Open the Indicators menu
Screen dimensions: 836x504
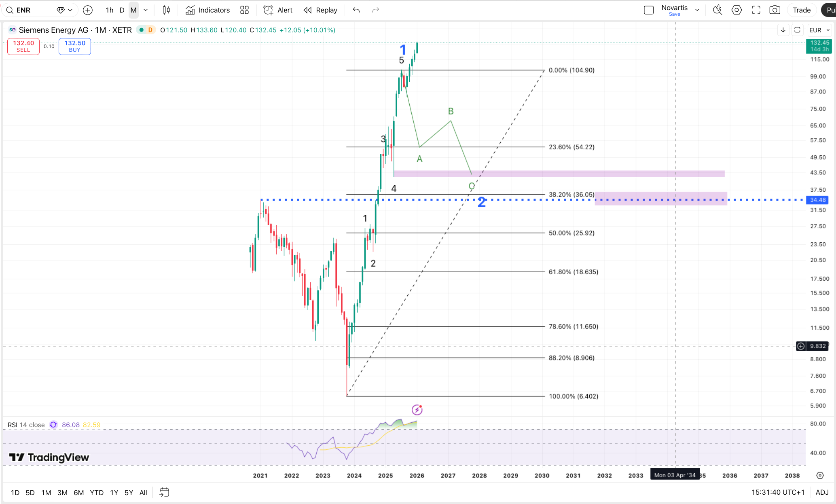pyautogui.click(x=207, y=10)
